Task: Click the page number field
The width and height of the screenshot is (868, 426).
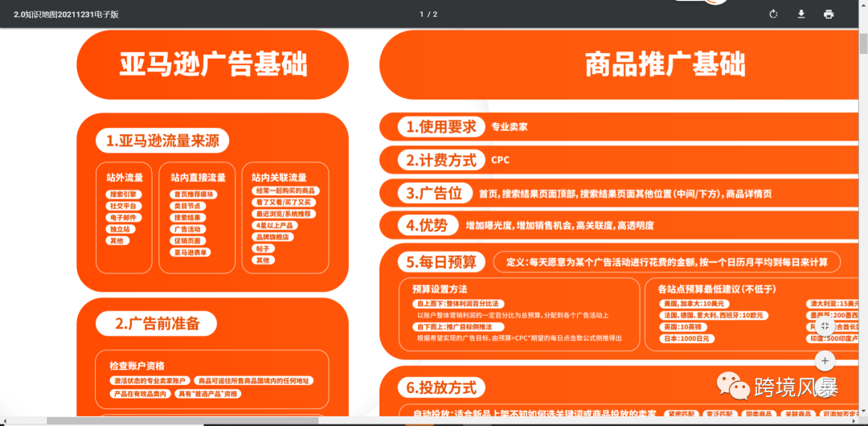Action: [x=421, y=14]
